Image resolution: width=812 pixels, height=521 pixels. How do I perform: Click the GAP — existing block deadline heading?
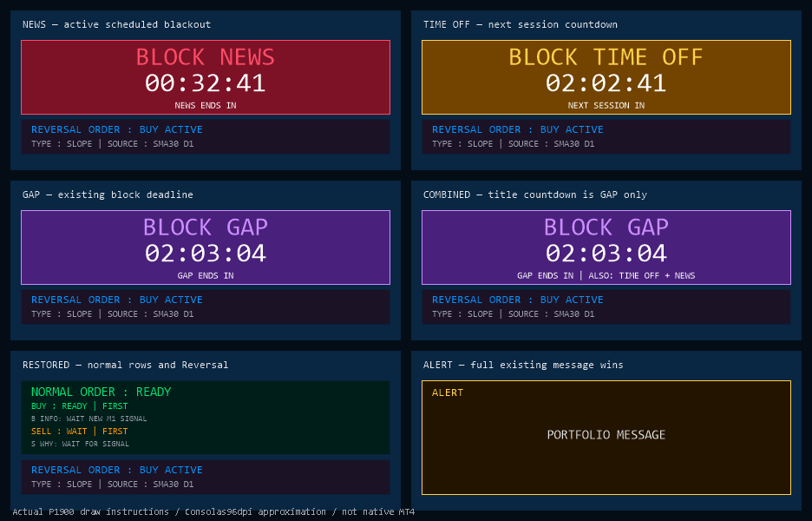pyautogui.click(x=108, y=195)
